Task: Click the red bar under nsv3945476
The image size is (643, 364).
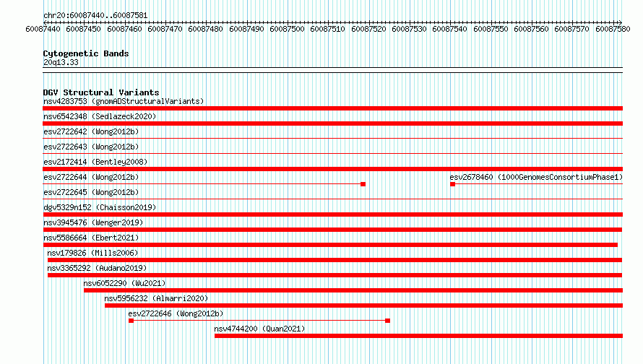Action: (x=332, y=230)
